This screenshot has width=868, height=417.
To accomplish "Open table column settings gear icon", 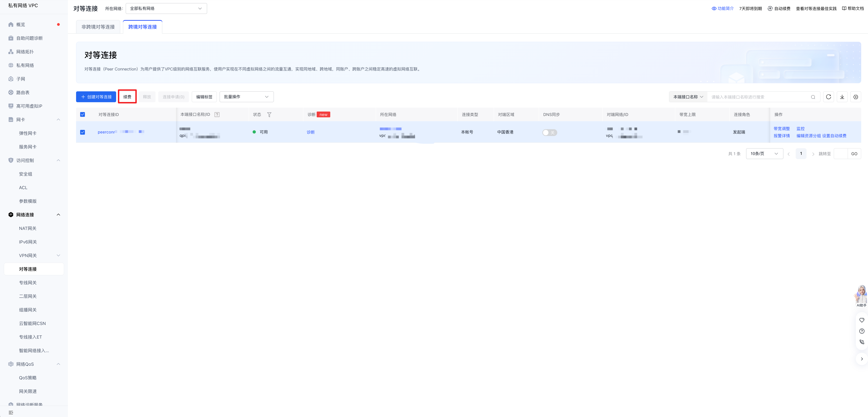I will coord(856,97).
